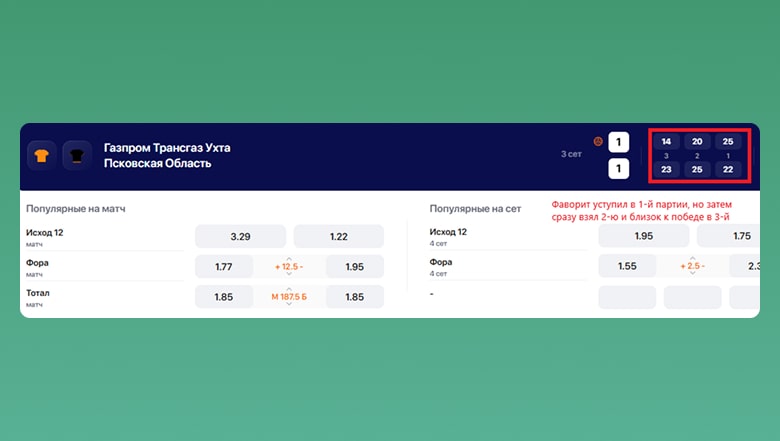Choose 4th set handicap odds 1.55
Viewport: 780px width, 441px height.
(627, 266)
